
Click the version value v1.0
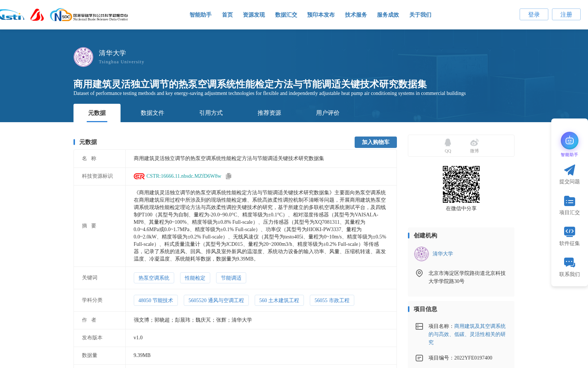138,338
